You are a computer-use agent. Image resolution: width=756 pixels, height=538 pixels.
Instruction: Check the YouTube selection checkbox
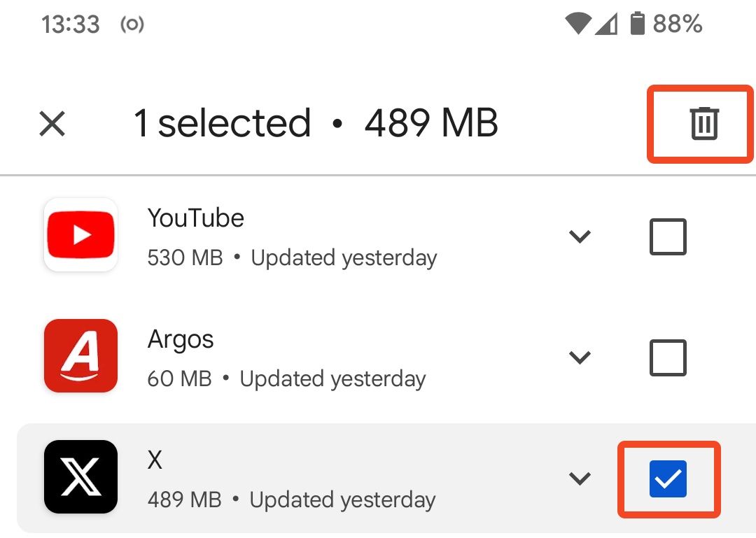pos(667,236)
